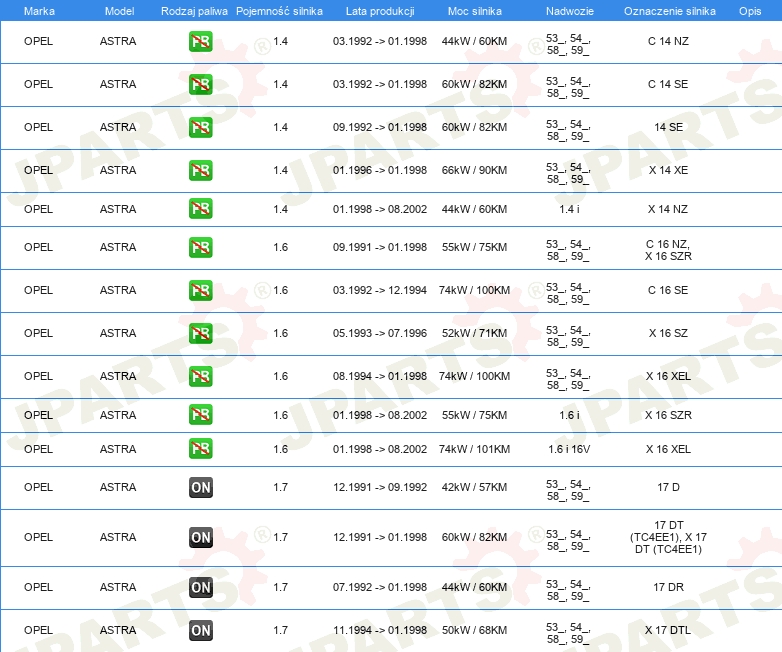The image size is (782, 652).
Task: Select the years cell 12.1991 -> 01.1998
Action: click(380, 537)
